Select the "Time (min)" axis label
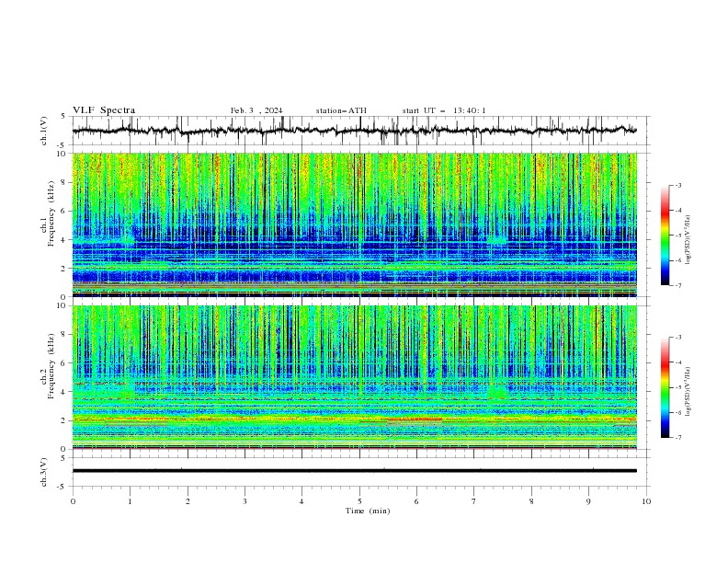 (x=368, y=511)
